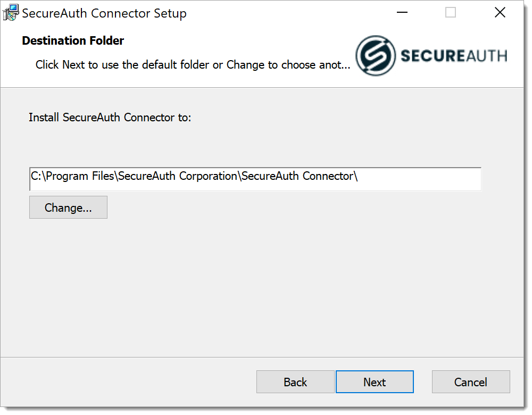Image resolution: width=532 pixels, height=415 pixels.
Task: Close the setup window with X
Action: 500,12
